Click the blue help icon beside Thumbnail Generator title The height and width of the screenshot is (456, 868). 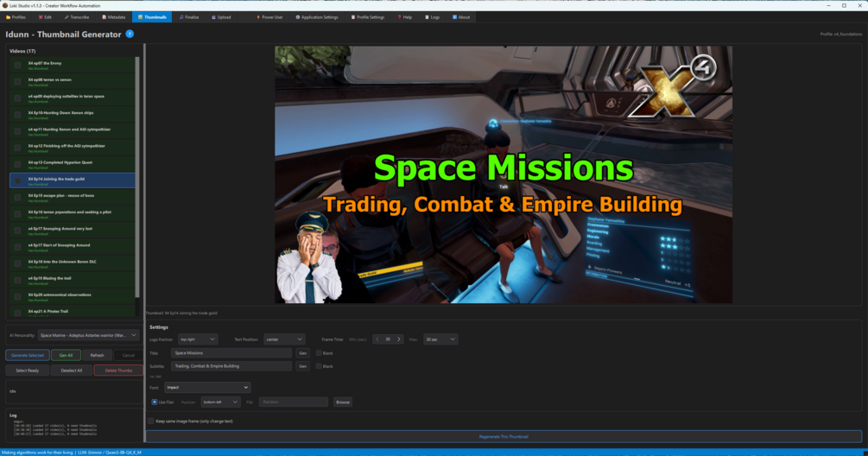tap(130, 34)
